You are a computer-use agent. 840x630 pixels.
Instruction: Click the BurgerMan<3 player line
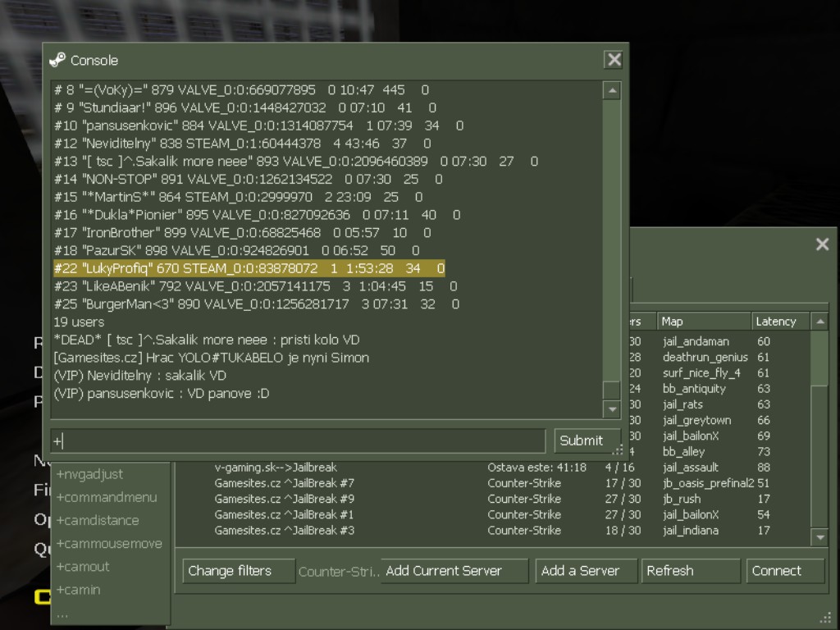point(257,304)
